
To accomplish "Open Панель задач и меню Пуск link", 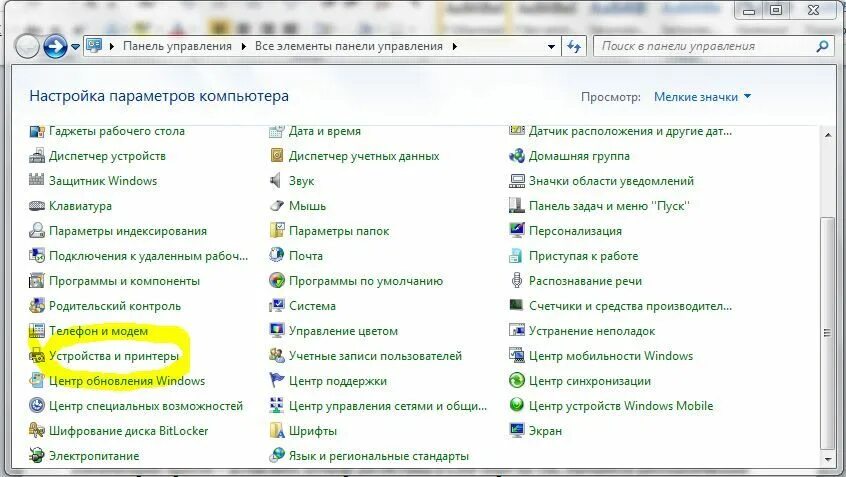I will tap(609, 206).
